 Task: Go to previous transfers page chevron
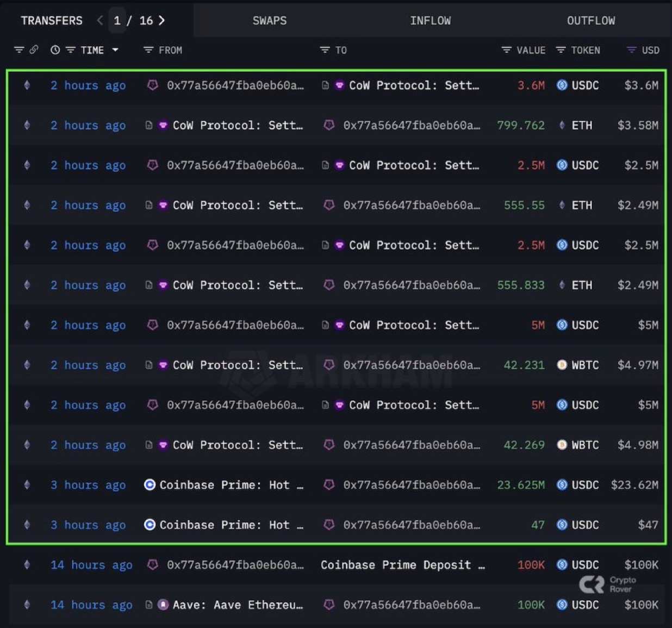click(x=99, y=21)
